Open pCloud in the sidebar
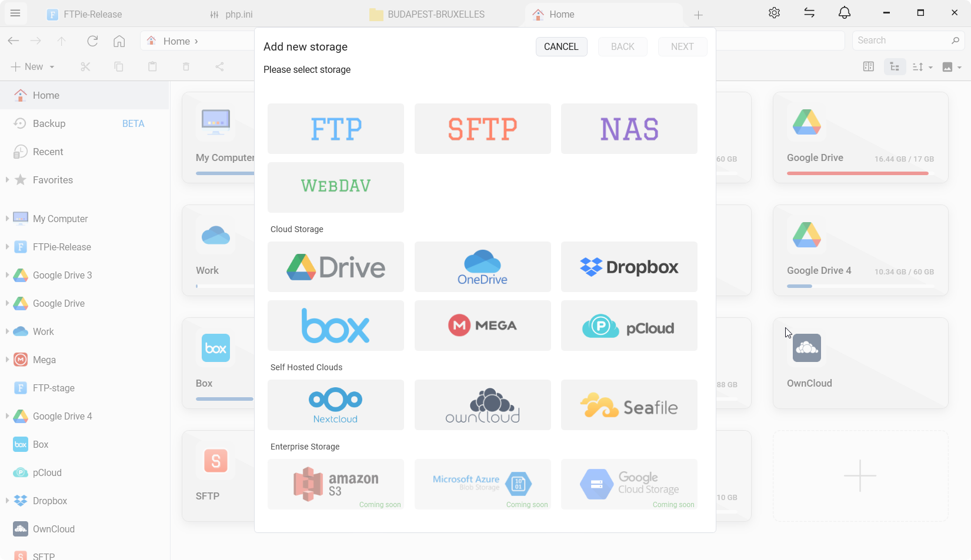 pyautogui.click(x=85, y=472)
